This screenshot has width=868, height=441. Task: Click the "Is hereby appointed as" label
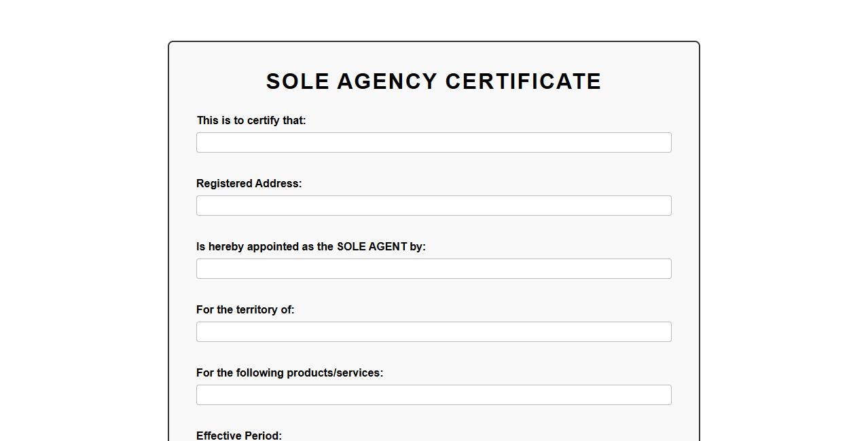coord(310,247)
